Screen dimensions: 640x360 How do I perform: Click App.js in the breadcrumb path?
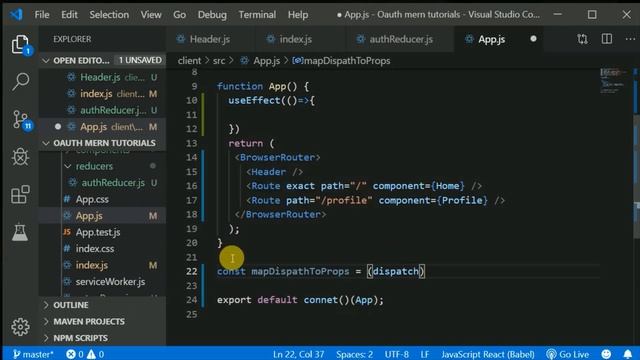coord(266,61)
